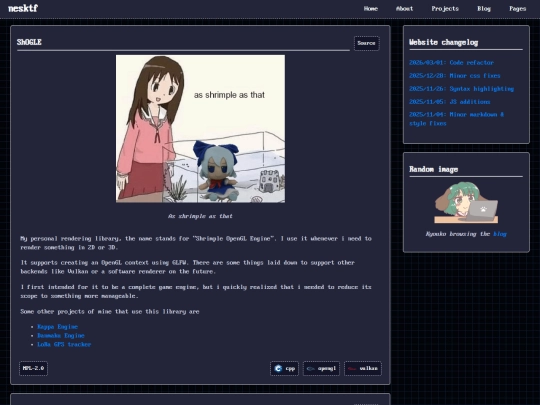Click the MPL-2.0 license badge
This screenshot has width=540, height=405.
33,368
